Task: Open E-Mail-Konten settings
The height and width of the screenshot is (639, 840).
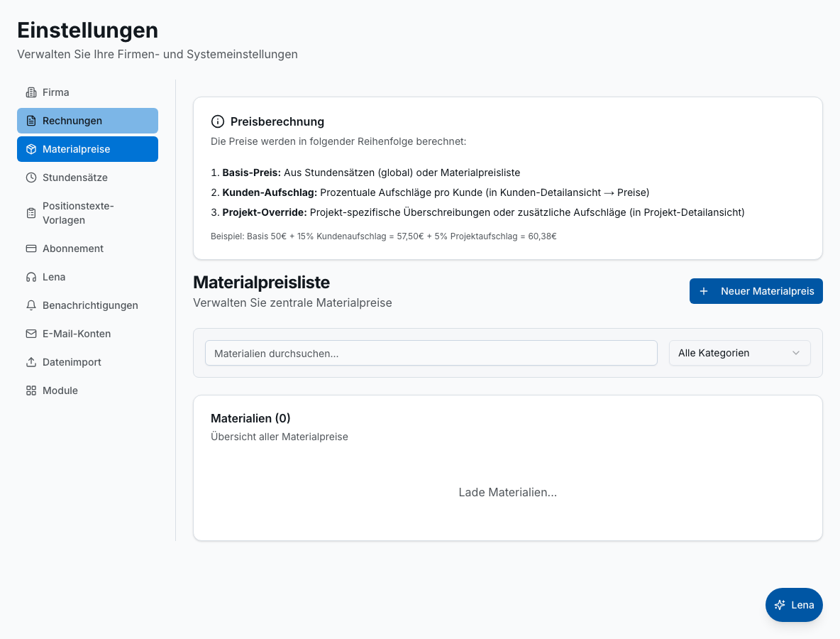Action: click(x=87, y=334)
